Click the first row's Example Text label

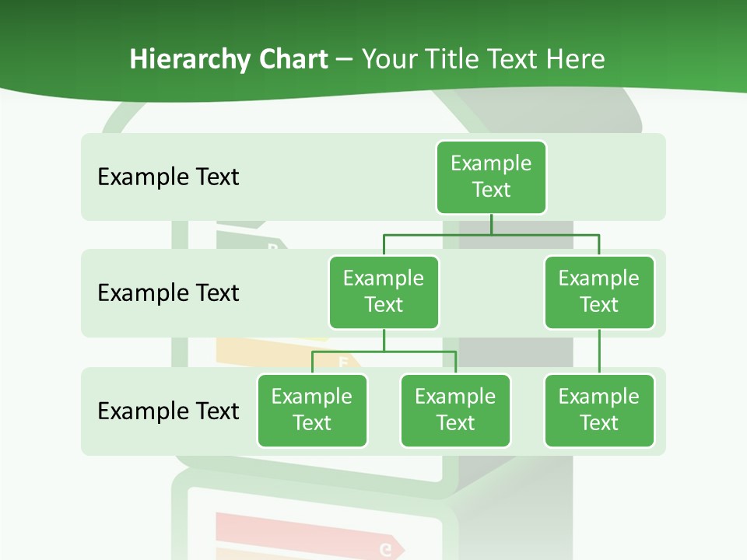(168, 177)
